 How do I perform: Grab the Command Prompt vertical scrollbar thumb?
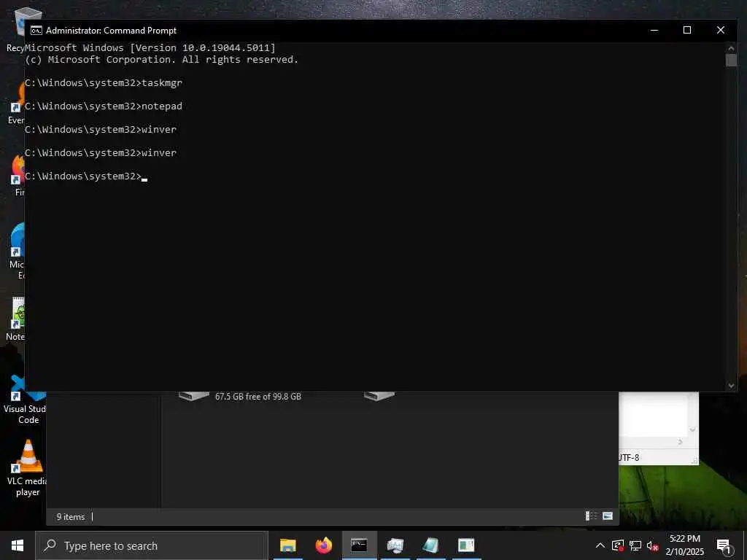731,60
